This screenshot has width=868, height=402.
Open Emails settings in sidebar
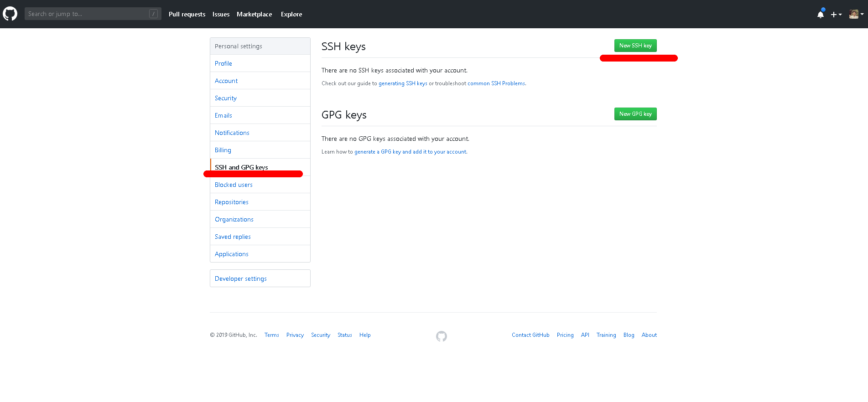pos(260,115)
